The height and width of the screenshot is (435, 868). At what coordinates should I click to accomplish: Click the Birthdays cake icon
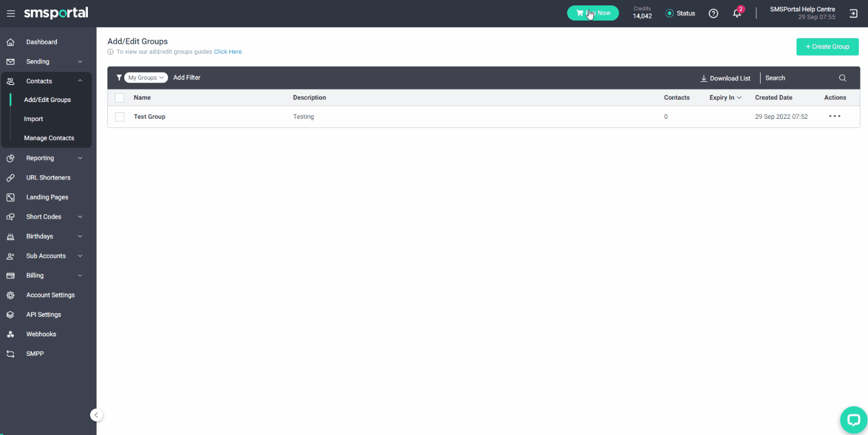point(10,236)
